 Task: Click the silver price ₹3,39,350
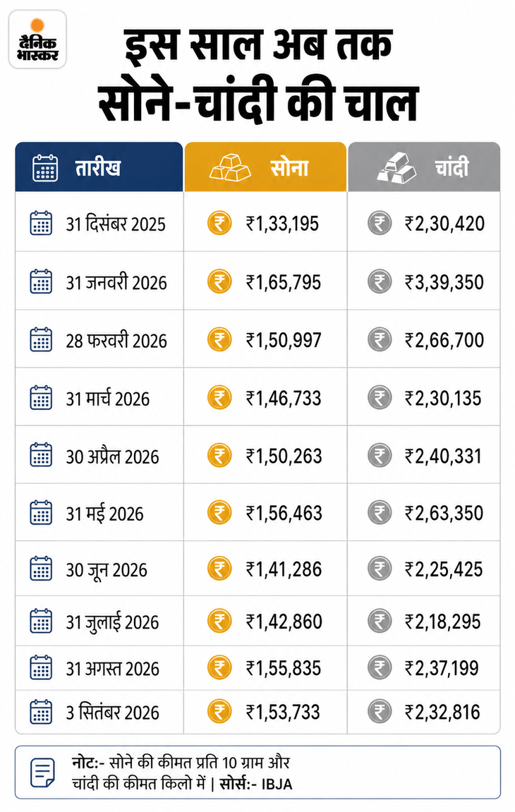tap(444, 282)
